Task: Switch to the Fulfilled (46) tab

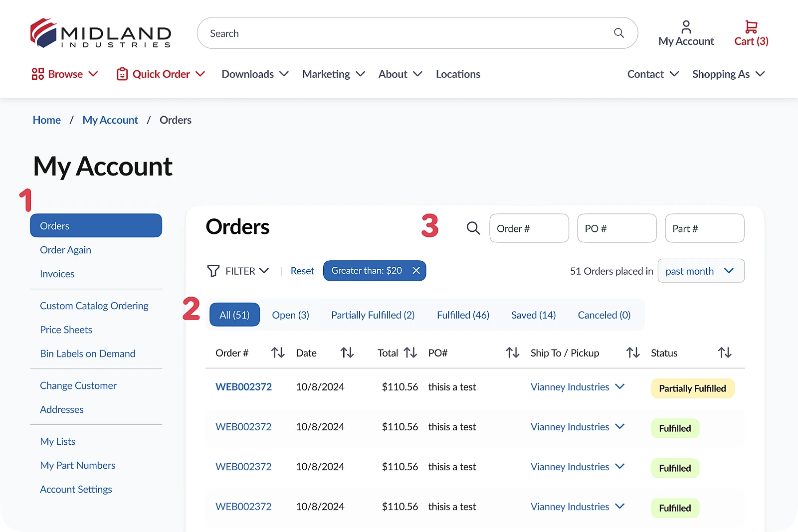Action: 463,315
